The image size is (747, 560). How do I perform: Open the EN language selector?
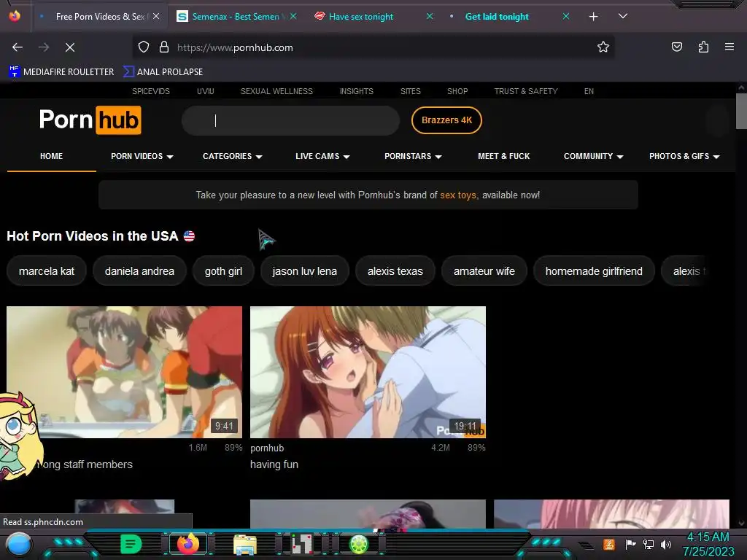589,91
